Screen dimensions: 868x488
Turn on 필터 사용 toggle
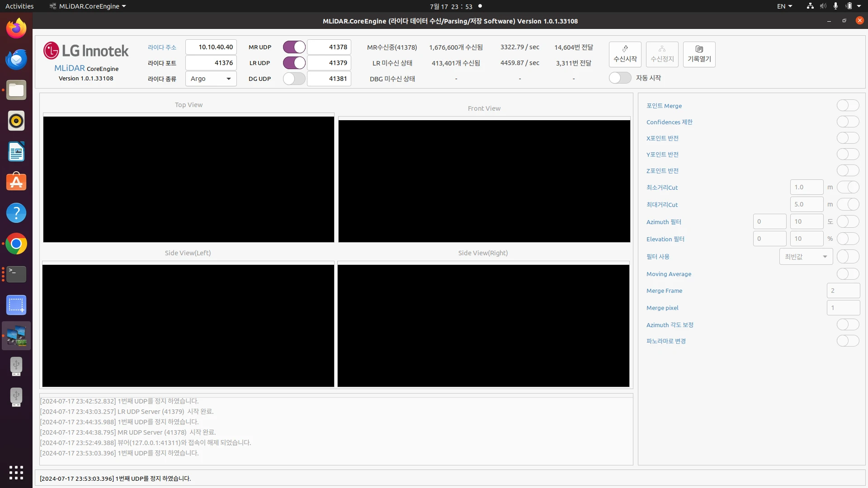[848, 256]
